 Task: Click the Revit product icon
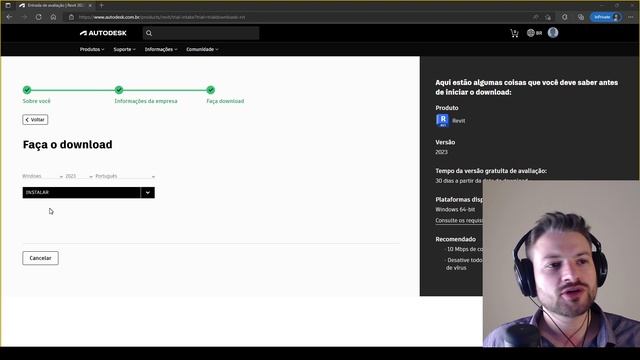[442, 120]
